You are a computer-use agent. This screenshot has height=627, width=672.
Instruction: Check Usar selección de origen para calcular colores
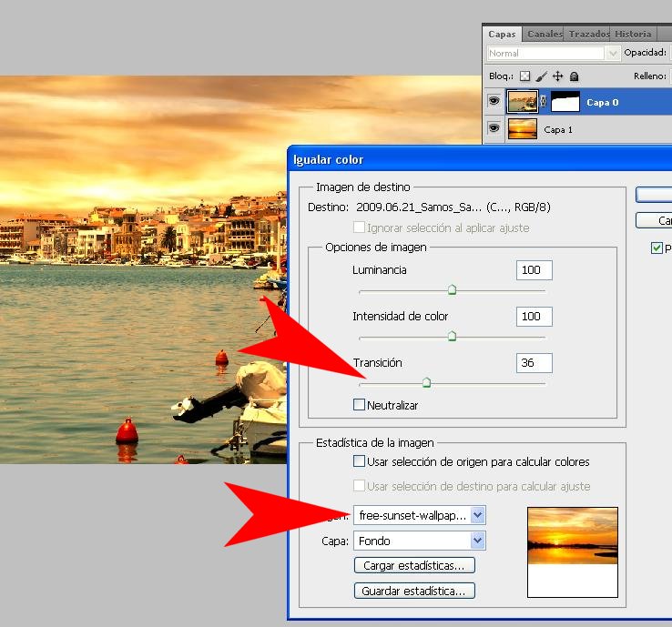coord(360,461)
